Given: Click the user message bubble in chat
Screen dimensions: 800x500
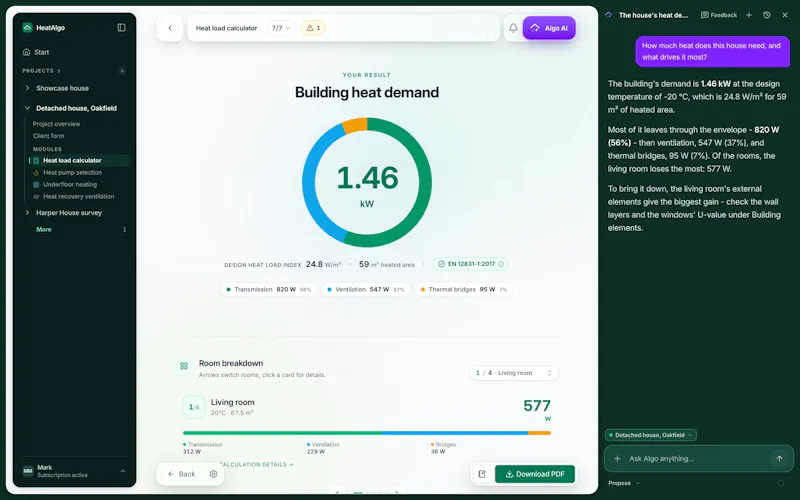Looking at the screenshot, I should coord(711,51).
